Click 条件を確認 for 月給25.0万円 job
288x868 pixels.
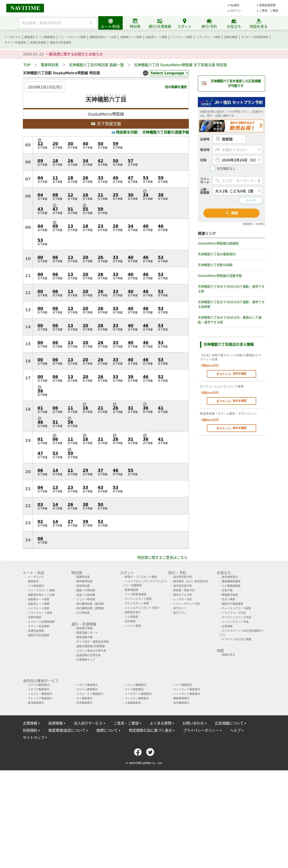[x=231, y=401]
